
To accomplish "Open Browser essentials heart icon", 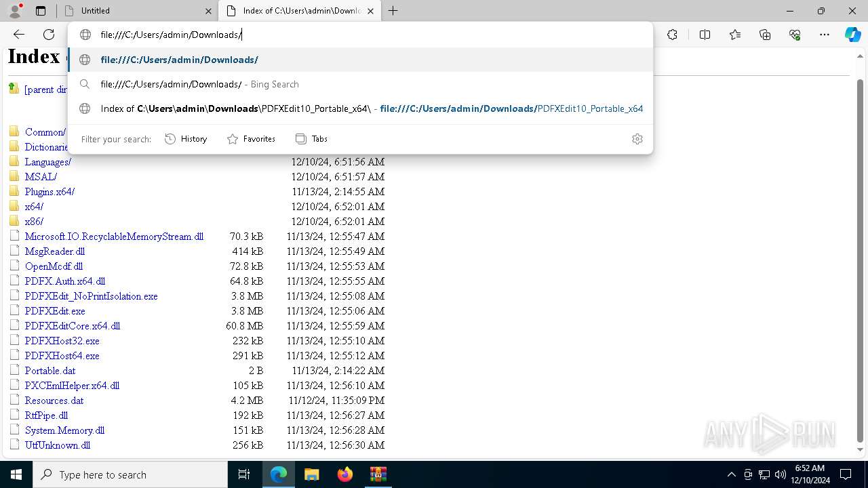I will [795, 35].
